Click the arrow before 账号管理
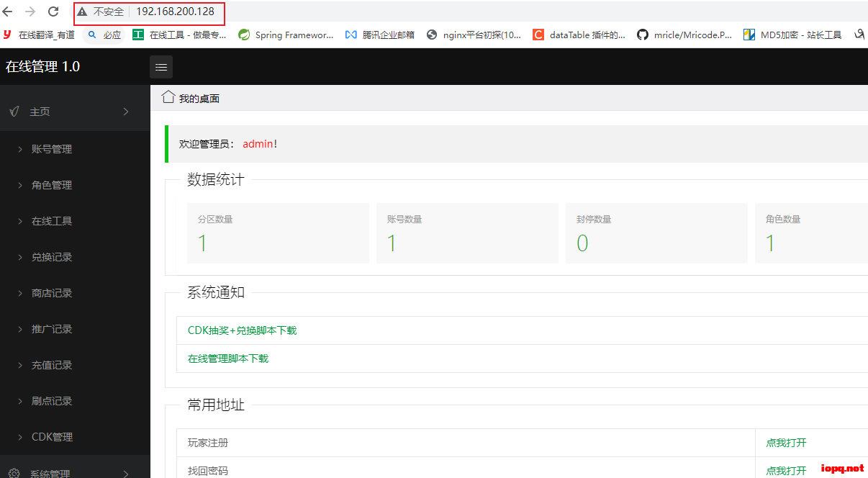Screen dimensions: 868x478 [20, 149]
